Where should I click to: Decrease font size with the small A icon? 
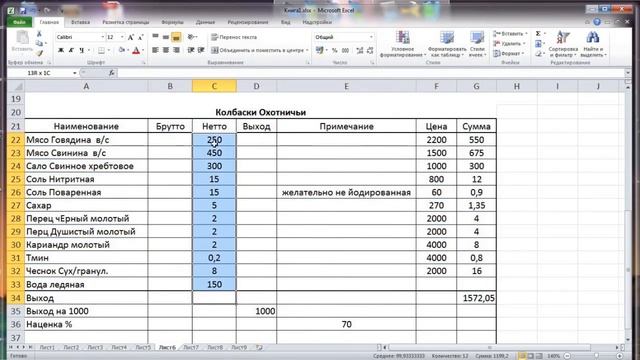point(140,37)
